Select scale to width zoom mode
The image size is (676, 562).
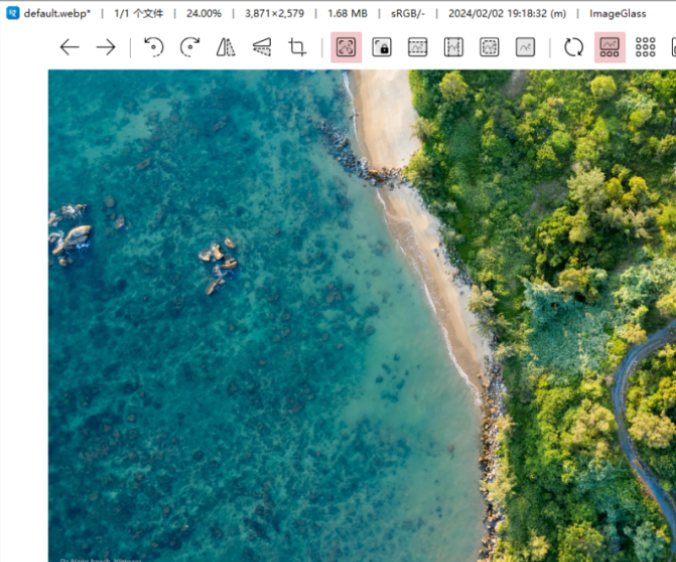click(x=417, y=47)
